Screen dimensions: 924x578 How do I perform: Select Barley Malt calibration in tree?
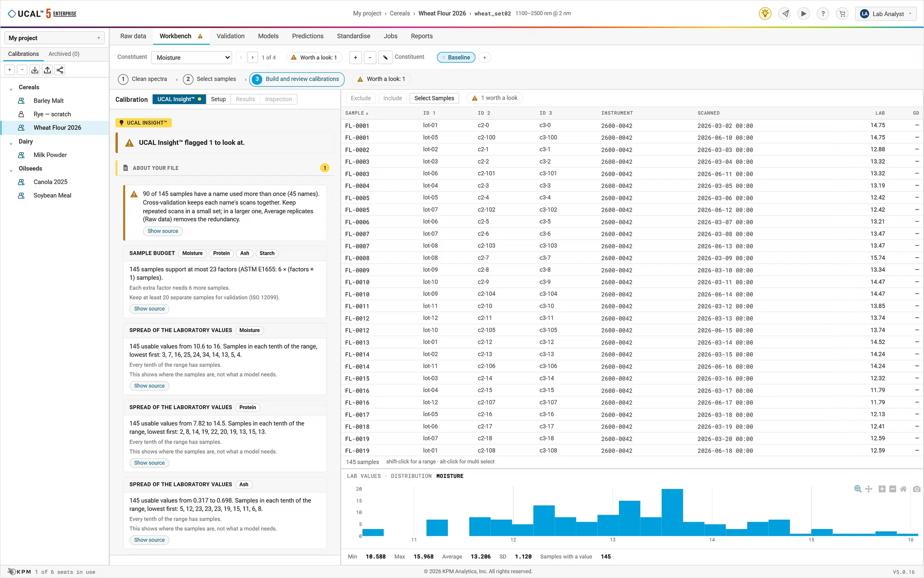pos(49,101)
